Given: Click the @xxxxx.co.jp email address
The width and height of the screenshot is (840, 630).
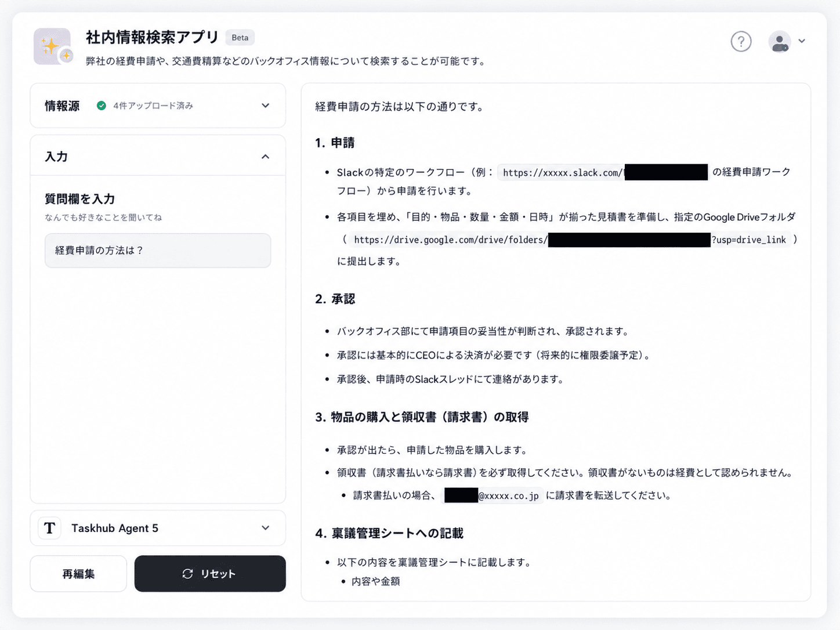Looking at the screenshot, I should [x=492, y=495].
